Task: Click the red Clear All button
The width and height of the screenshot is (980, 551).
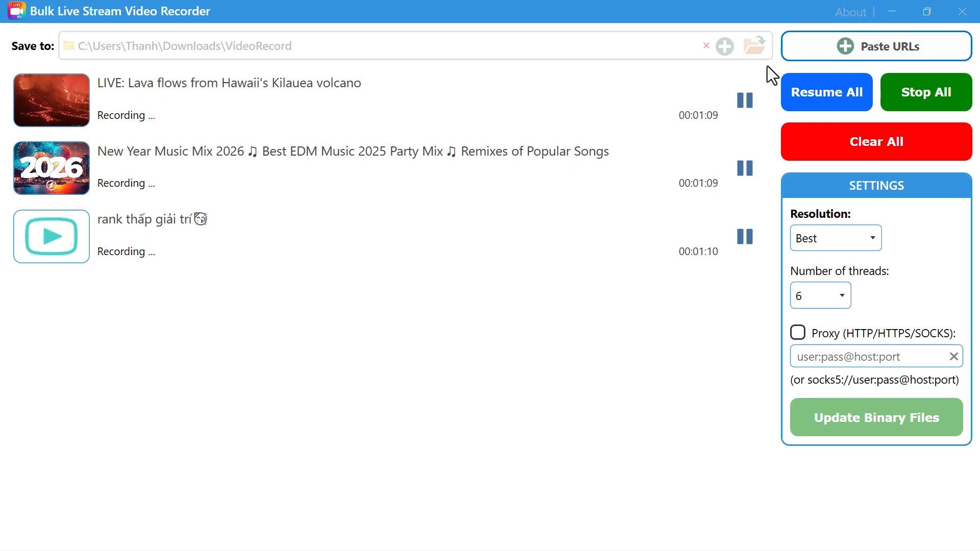Action: click(x=876, y=142)
